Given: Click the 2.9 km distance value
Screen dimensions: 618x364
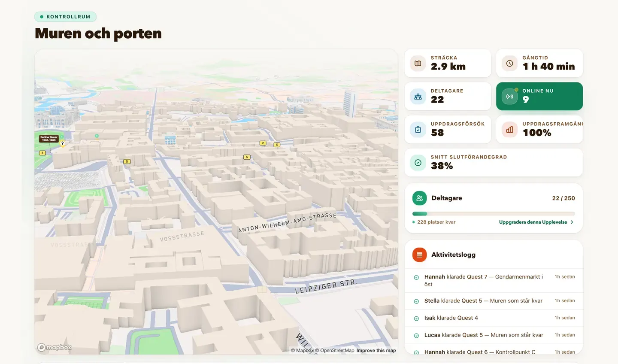Looking at the screenshot, I should point(448,67).
